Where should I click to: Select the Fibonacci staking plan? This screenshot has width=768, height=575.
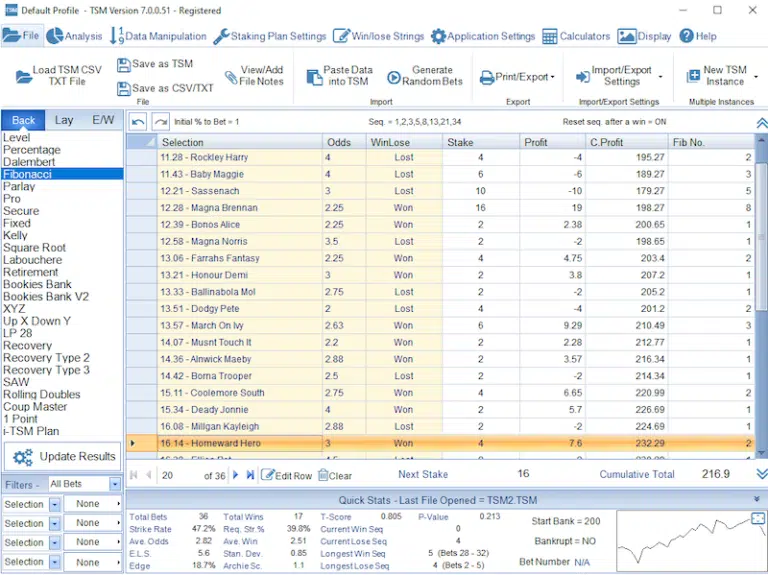point(62,174)
